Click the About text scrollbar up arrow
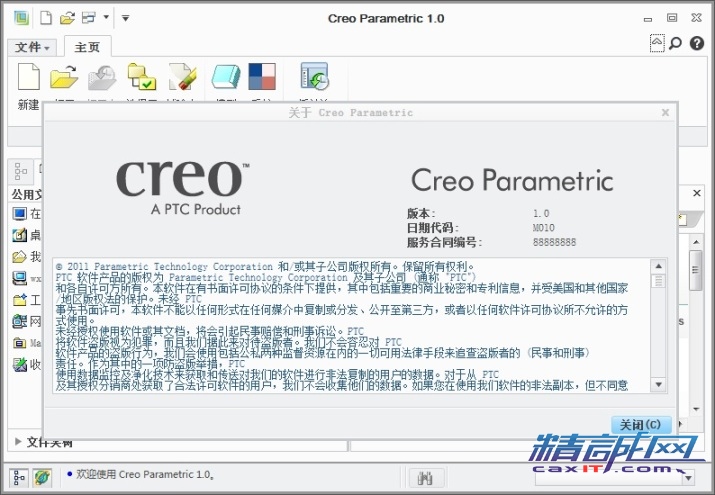Screen dimensions: 715x495 (x=658, y=266)
